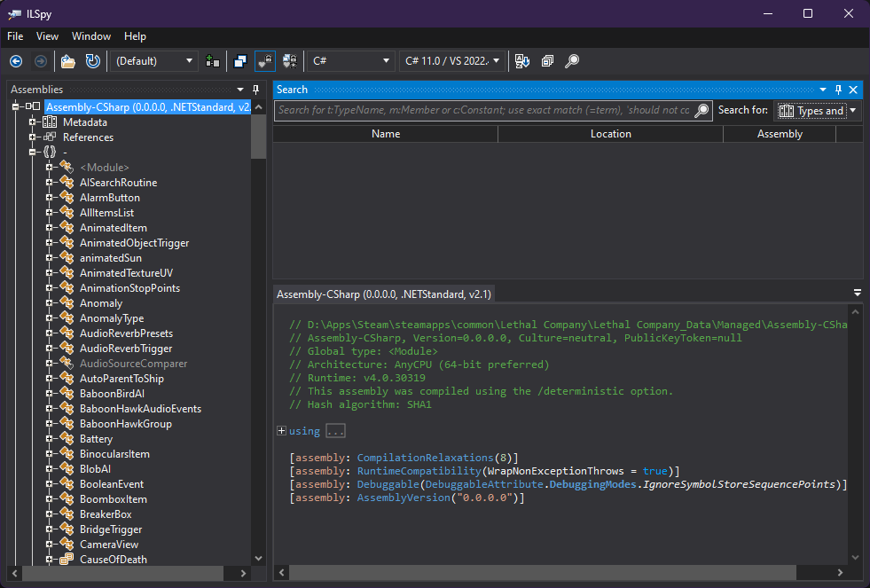Click the Sort assembly list icon

coord(522,61)
